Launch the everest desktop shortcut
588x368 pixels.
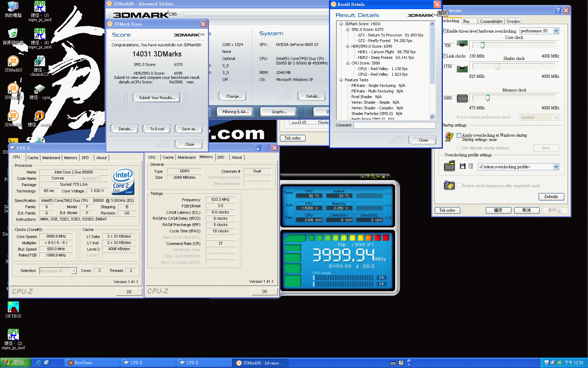click(40, 118)
